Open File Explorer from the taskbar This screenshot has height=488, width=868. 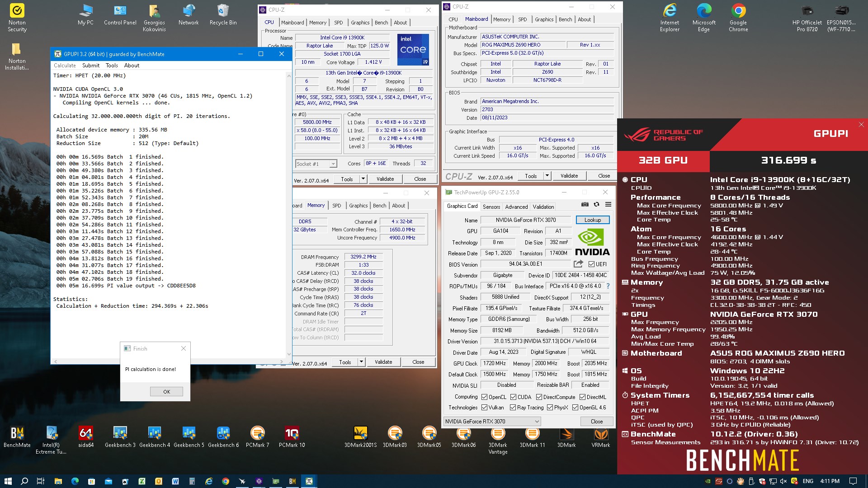coord(58,481)
